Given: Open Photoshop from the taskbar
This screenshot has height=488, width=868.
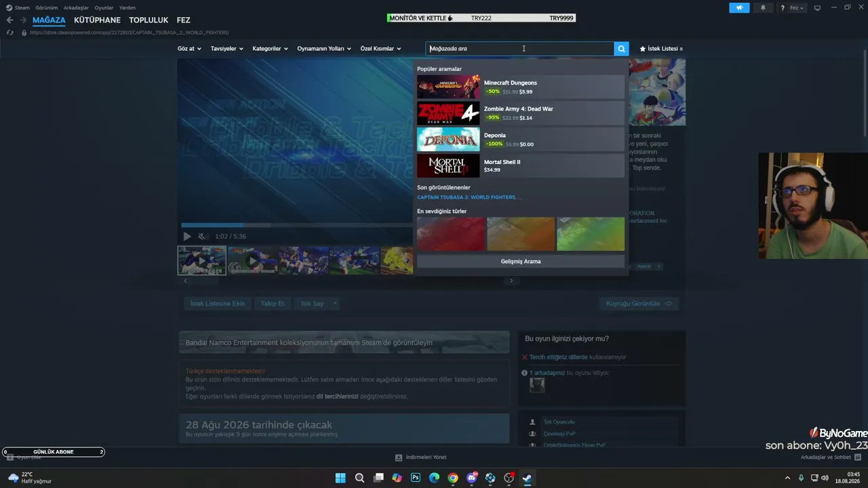Looking at the screenshot, I should (416, 478).
